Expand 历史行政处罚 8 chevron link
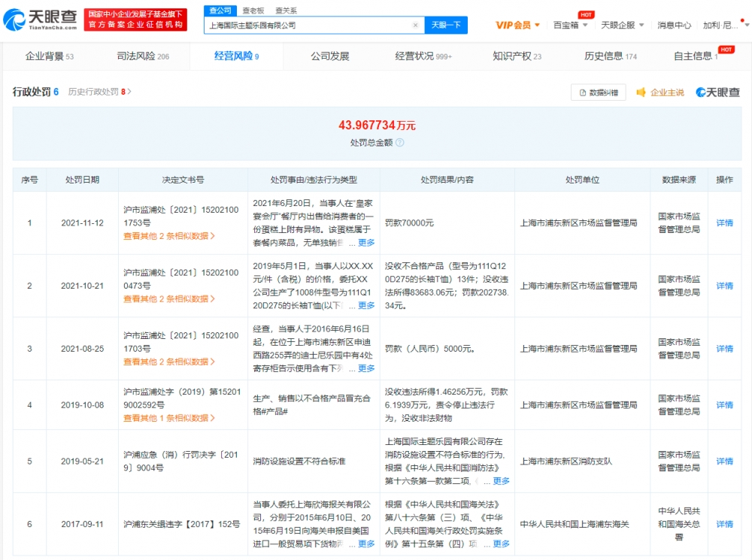Viewport: 752px width, 560px height. click(x=100, y=92)
